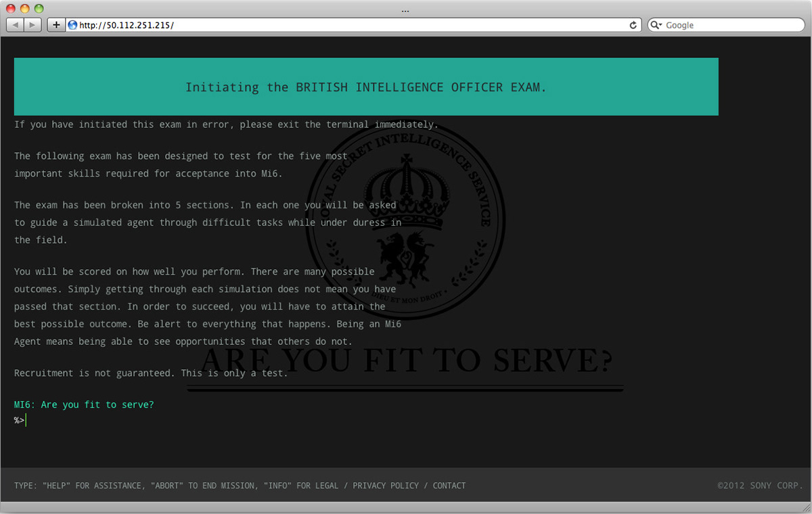Click the "If you have initiated this exam in error" line
The width and height of the screenshot is (812, 514).
(x=226, y=124)
